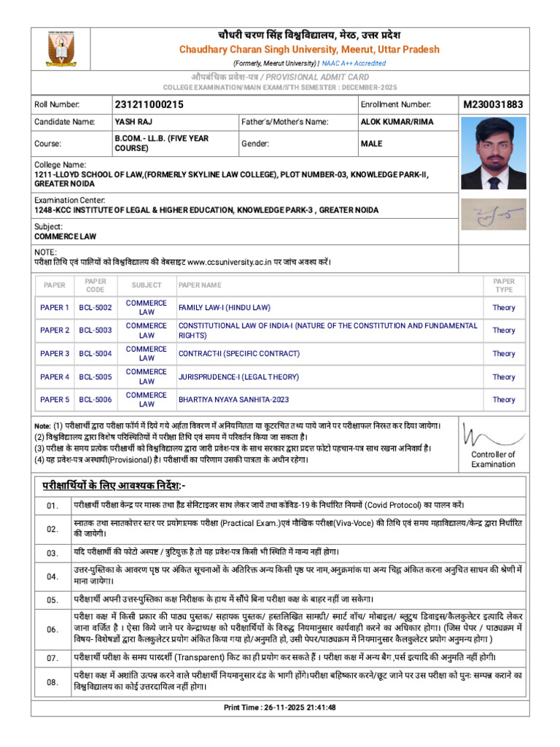Click FAMILY LAW-I (HINDU LAW) paper name
Viewport: 560px width, 747px height.
[225, 308]
